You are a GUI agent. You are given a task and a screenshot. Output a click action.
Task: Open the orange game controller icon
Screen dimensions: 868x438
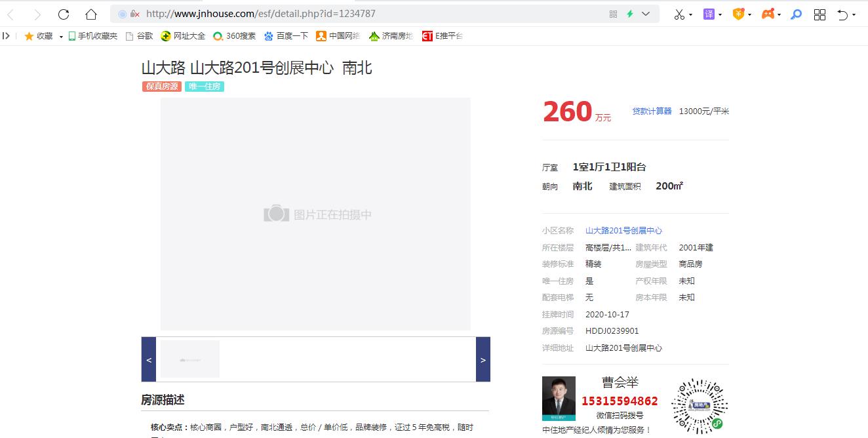(768, 14)
